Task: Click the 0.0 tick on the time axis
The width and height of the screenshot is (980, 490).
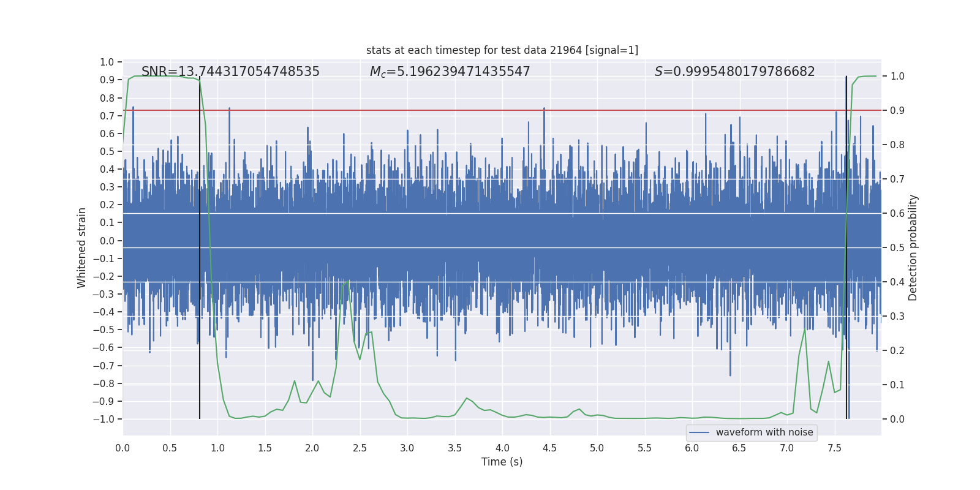Action: pyautogui.click(x=123, y=448)
